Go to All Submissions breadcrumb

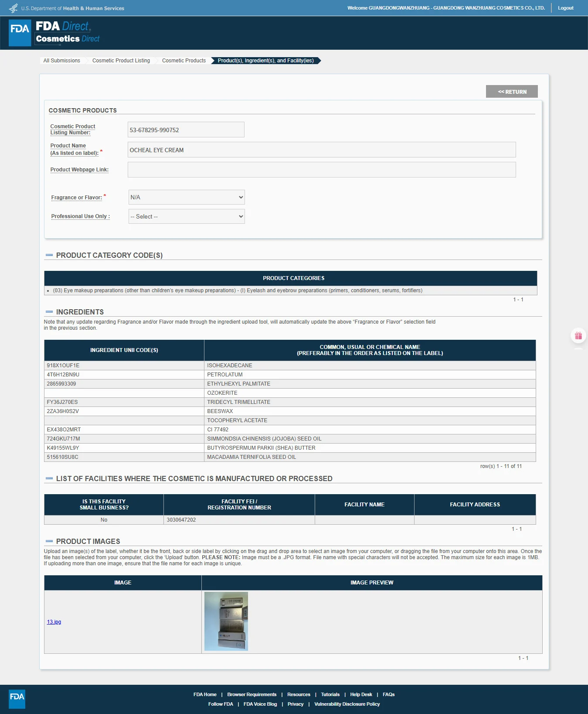61,61
